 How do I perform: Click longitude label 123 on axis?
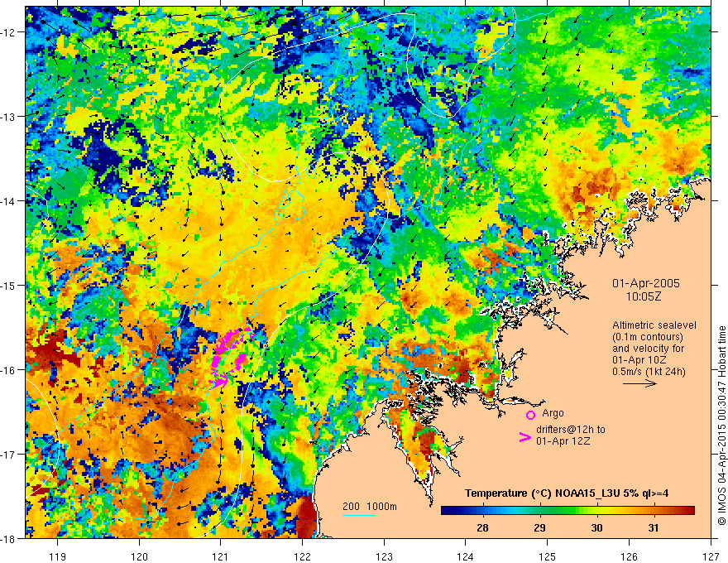384,556
